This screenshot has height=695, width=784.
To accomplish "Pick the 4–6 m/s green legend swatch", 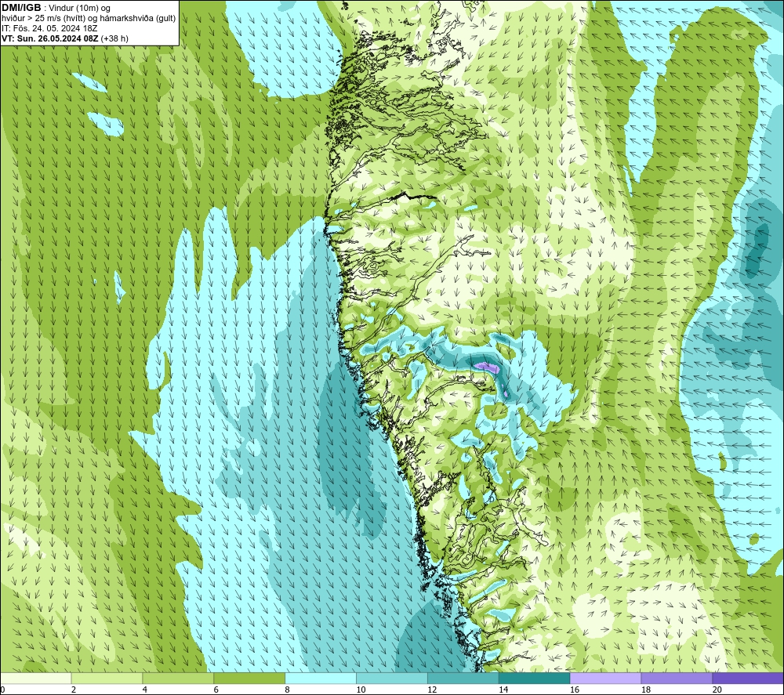I will pos(178,678).
